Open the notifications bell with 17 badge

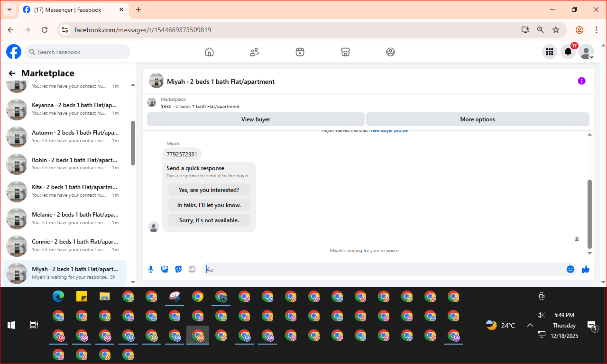point(568,52)
